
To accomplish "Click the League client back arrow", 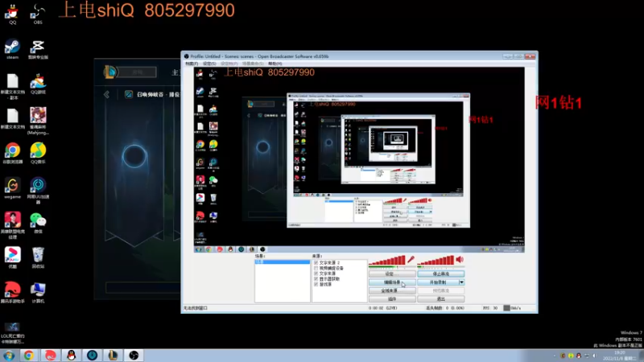I will [107, 94].
